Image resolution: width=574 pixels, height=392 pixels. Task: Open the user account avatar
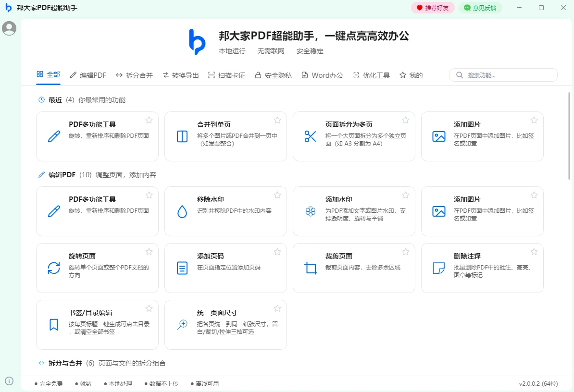click(x=9, y=28)
